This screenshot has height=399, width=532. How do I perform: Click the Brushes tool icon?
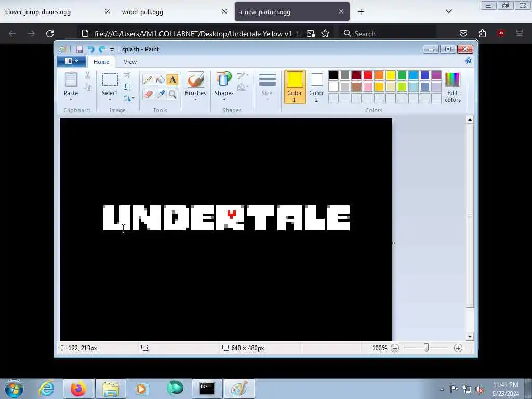pyautogui.click(x=196, y=79)
